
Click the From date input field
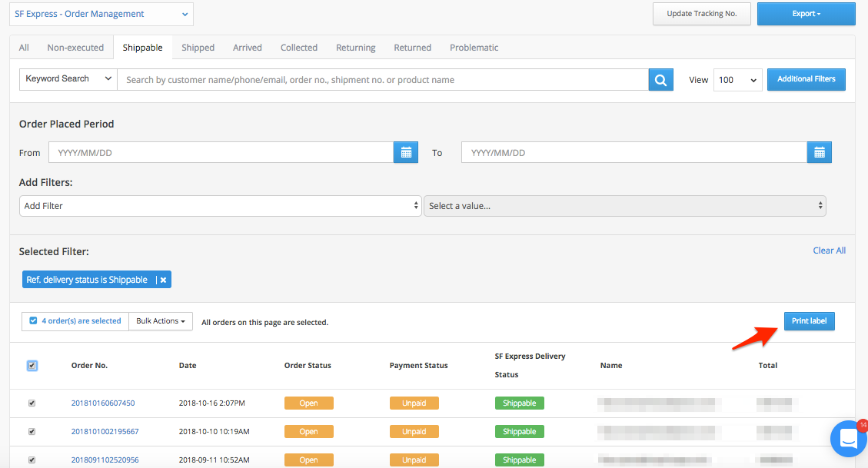(x=221, y=153)
